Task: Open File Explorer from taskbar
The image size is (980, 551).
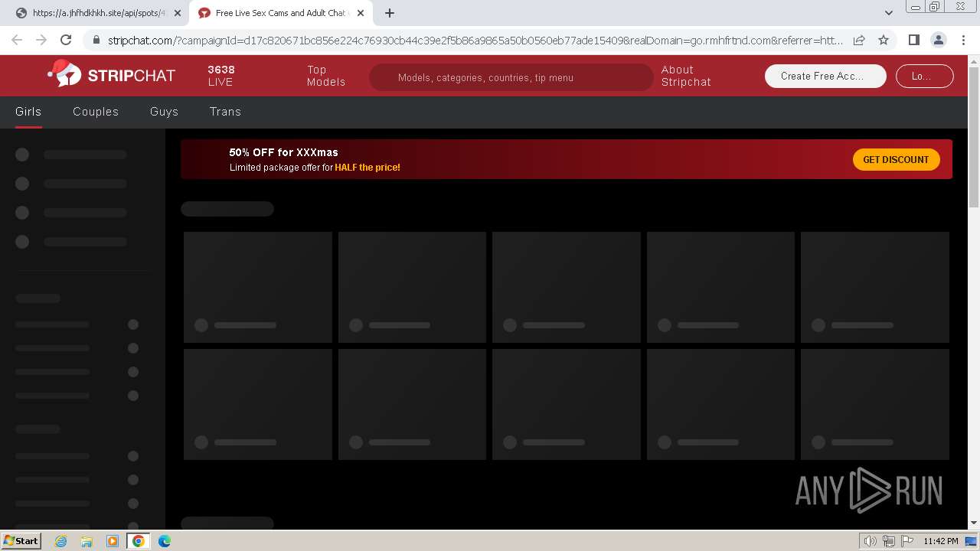Action: pyautogui.click(x=87, y=541)
